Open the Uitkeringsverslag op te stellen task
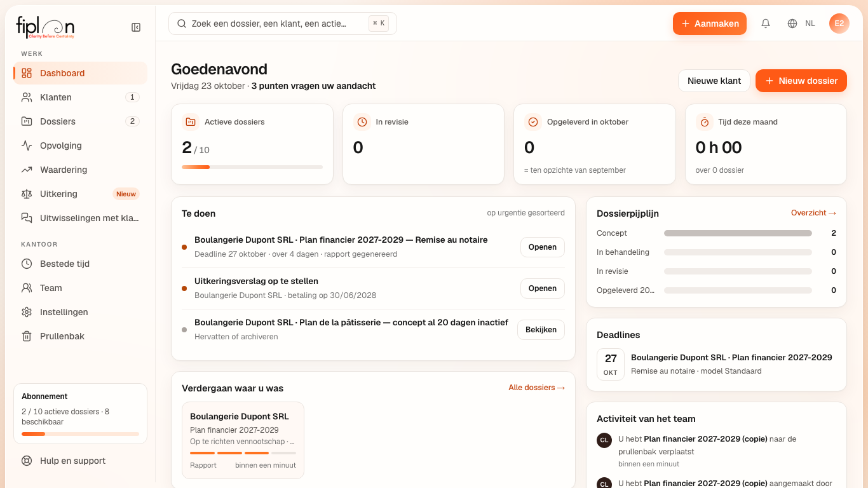The height and width of the screenshot is (488, 868). (543, 288)
